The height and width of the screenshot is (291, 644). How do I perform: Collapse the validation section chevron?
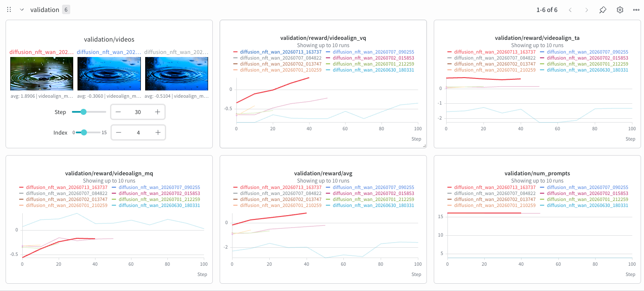coord(22,9)
